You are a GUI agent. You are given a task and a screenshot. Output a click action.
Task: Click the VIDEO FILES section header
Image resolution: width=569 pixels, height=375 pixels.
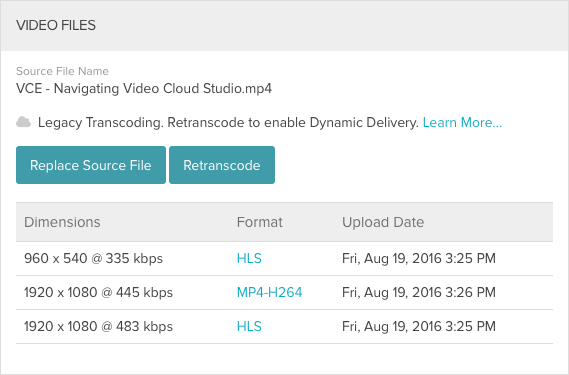click(x=56, y=25)
